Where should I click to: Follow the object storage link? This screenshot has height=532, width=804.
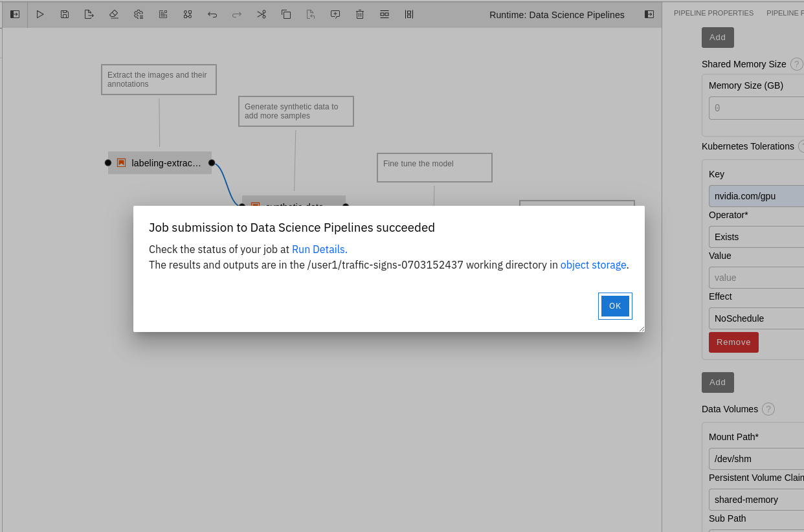(x=593, y=265)
